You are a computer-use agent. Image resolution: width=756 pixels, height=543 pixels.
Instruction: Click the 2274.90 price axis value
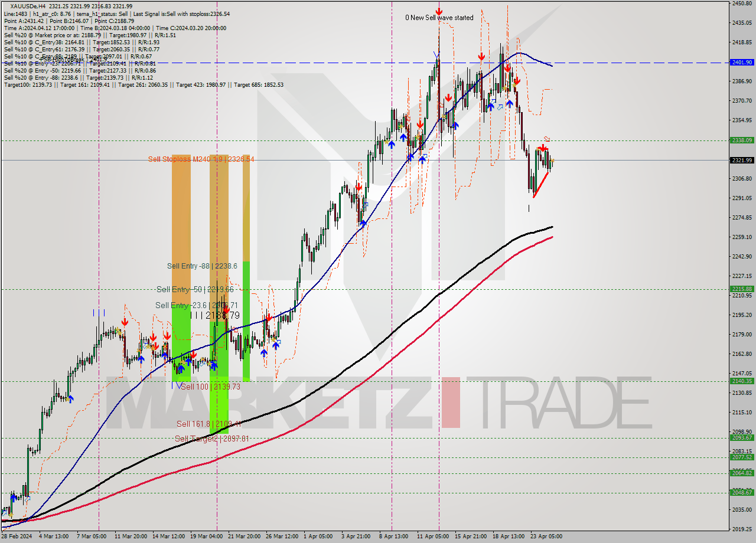742,218
